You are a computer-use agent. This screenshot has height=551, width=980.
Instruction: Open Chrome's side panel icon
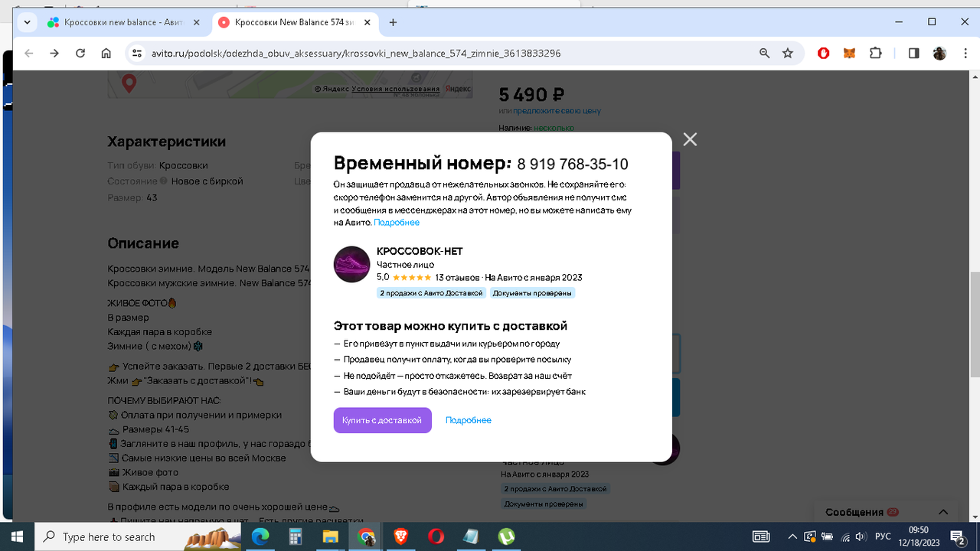click(x=912, y=53)
